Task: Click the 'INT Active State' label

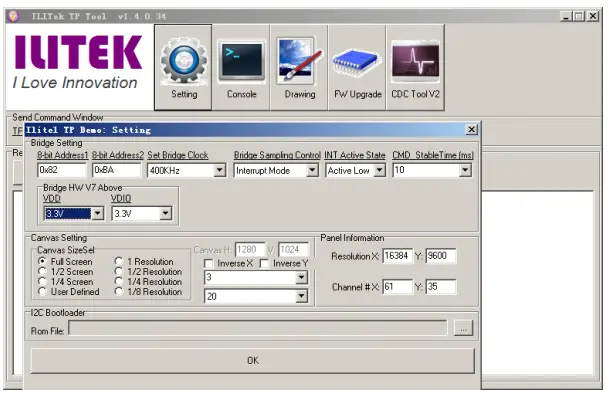Action: click(355, 155)
